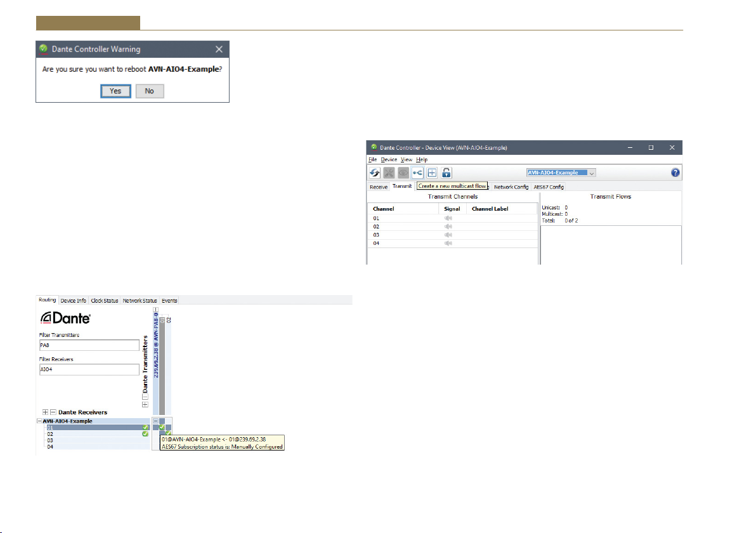Click the minus box in the routing grid

(x=156, y=421)
